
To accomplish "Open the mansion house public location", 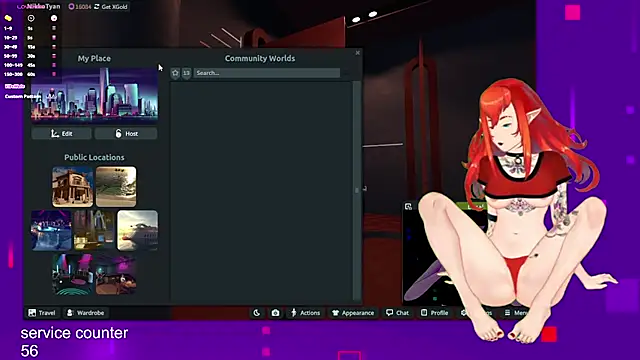I will pos(72,187).
